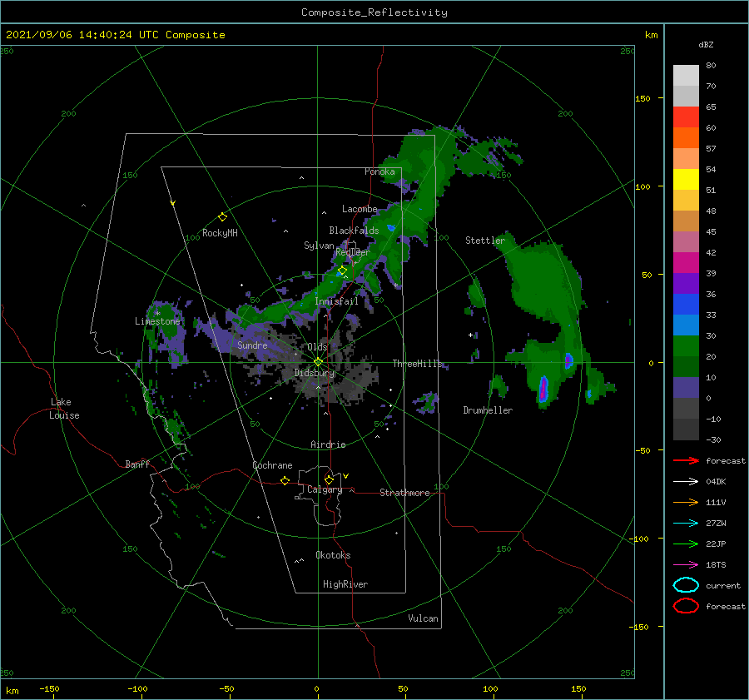Click the Airdrie label

point(328,444)
